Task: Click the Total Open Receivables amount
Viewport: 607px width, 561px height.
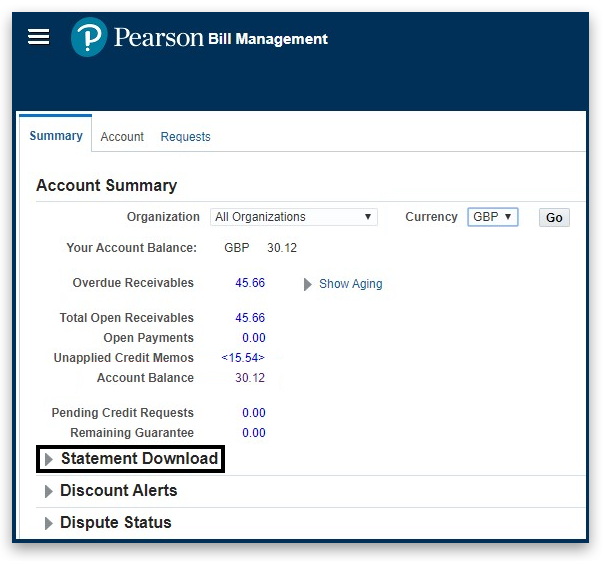Action: tap(250, 318)
